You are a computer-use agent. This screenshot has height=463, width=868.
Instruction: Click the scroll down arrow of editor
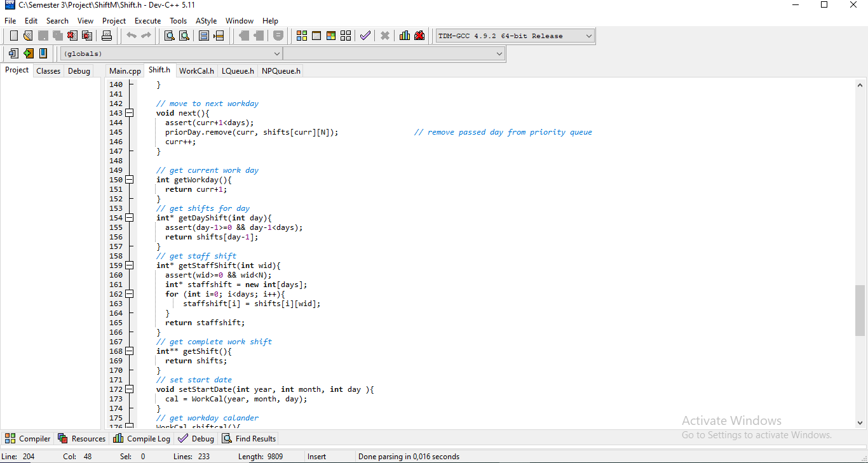[860, 422]
